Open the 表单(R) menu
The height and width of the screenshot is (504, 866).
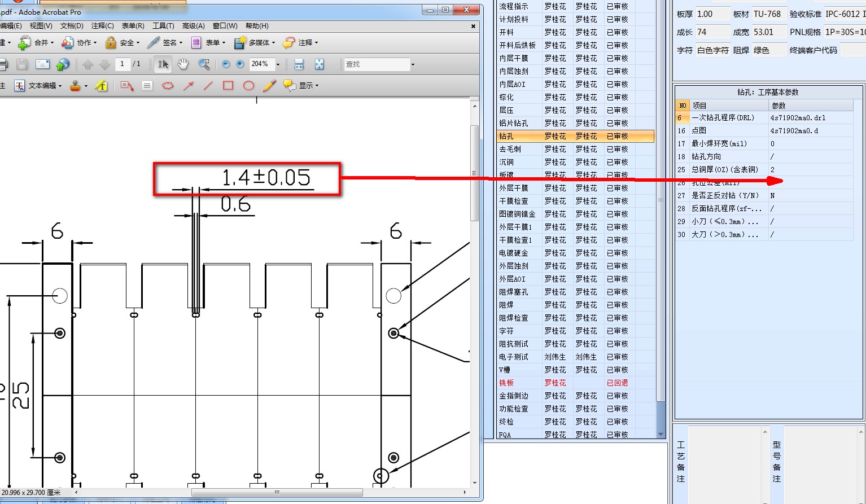pyautogui.click(x=133, y=26)
